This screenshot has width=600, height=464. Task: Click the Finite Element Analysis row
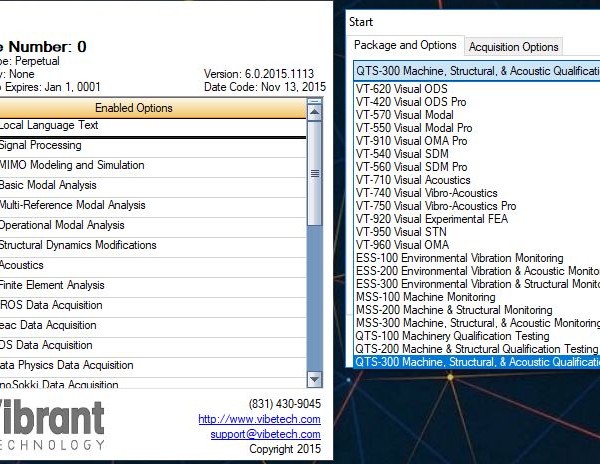click(x=51, y=285)
